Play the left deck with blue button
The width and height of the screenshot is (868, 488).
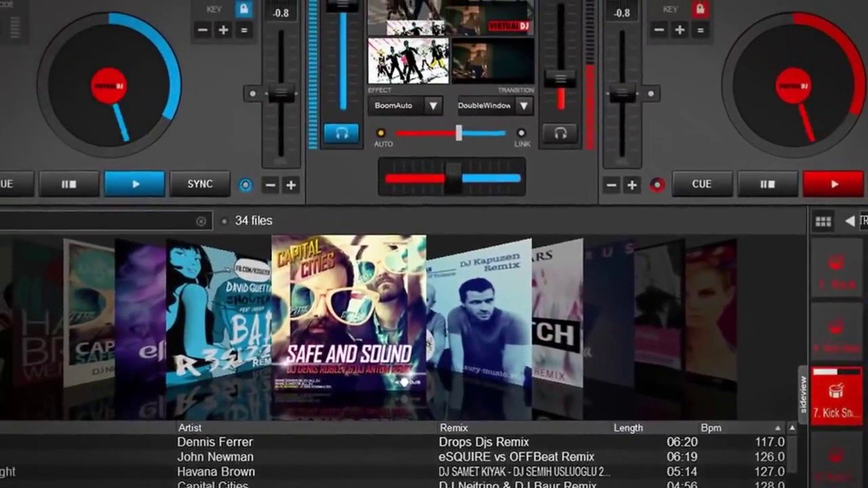click(134, 184)
